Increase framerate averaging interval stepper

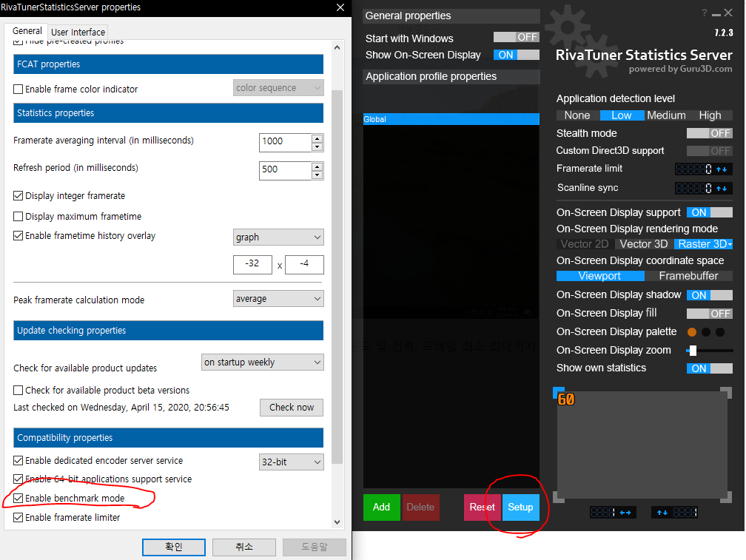point(317,138)
